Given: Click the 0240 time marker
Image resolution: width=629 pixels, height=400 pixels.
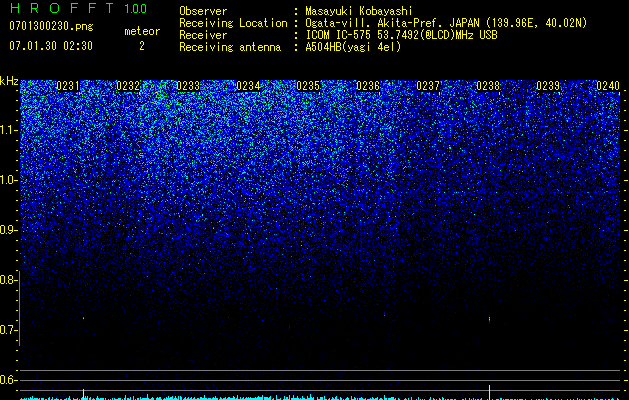Looking at the screenshot, I should (x=608, y=86).
